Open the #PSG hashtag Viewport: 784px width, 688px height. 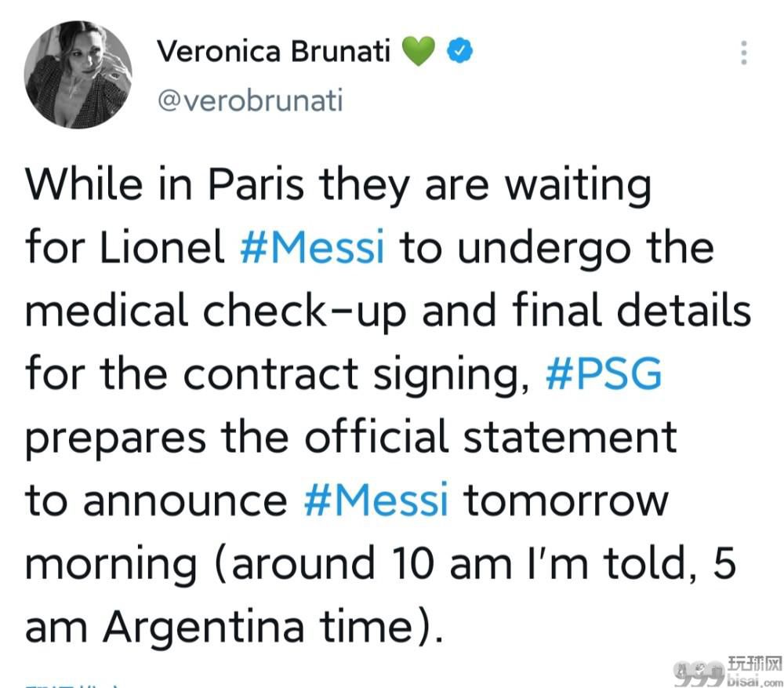604,373
